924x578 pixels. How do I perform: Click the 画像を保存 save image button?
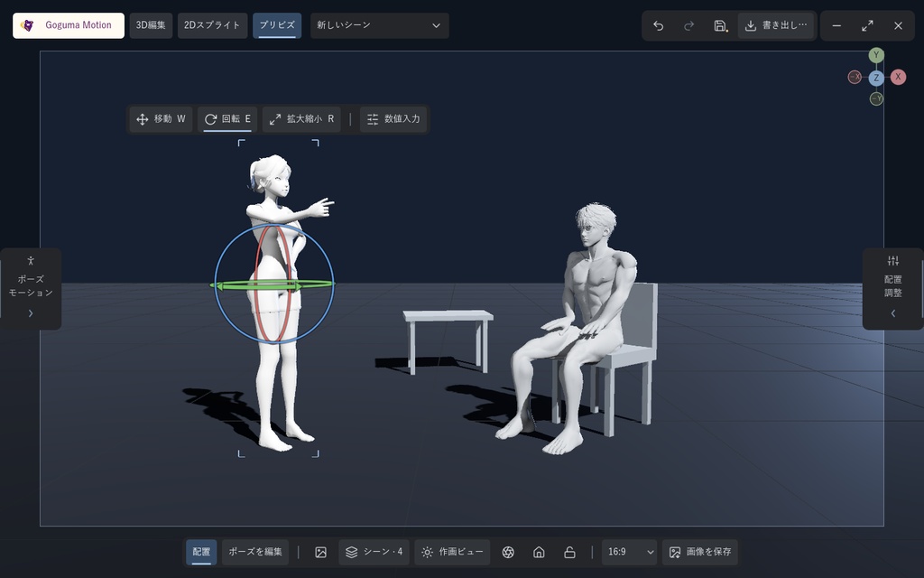tap(699, 552)
